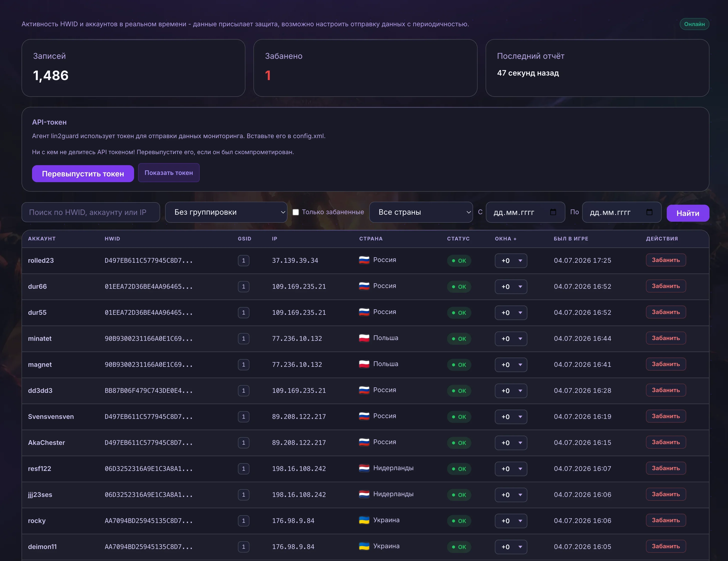Open calendar picker in the 'По' date field
Viewport: 728px width, 561px height.
649,212
